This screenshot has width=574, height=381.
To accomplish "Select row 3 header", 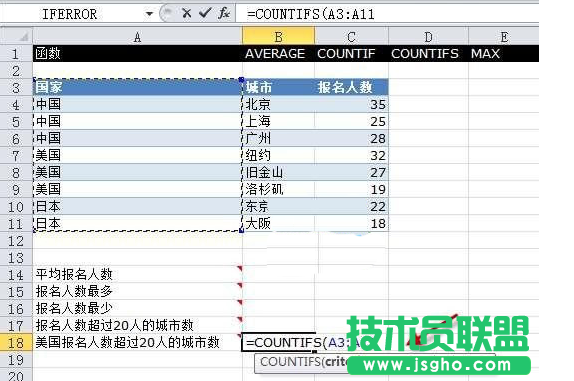I will (x=16, y=87).
